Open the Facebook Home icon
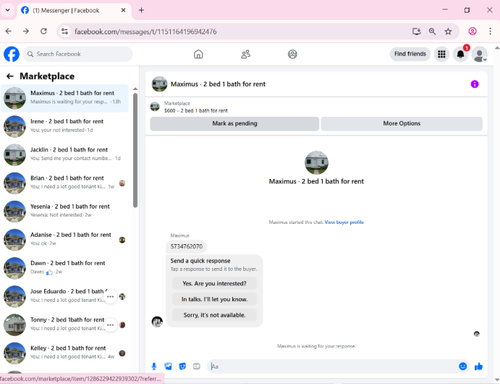This screenshot has width=500, height=384. pos(198,54)
